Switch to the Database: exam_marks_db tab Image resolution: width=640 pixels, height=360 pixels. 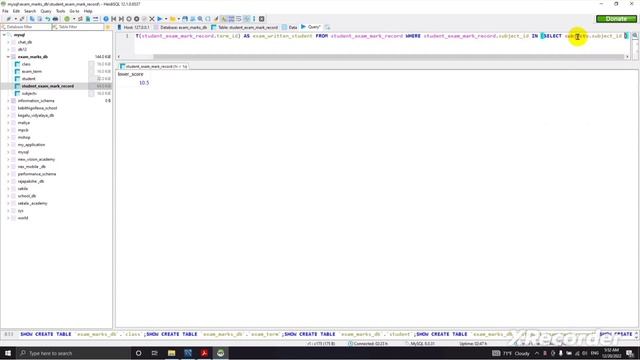(181, 27)
